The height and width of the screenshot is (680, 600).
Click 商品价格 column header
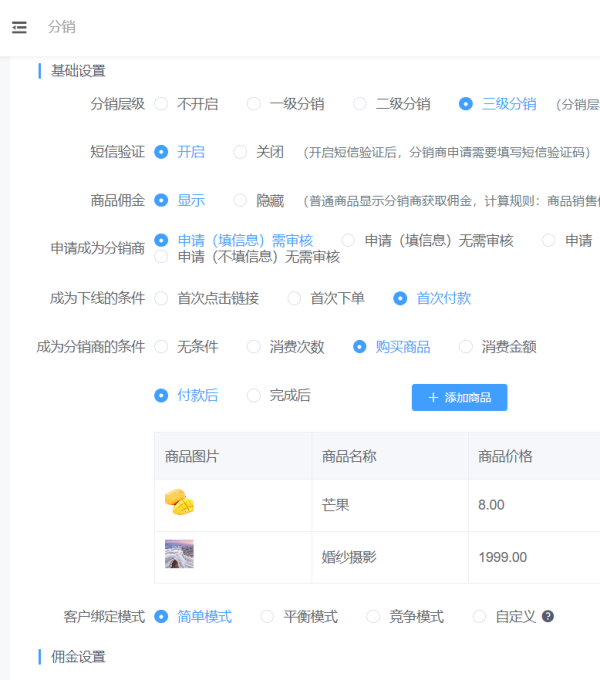click(x=505, y=456)
